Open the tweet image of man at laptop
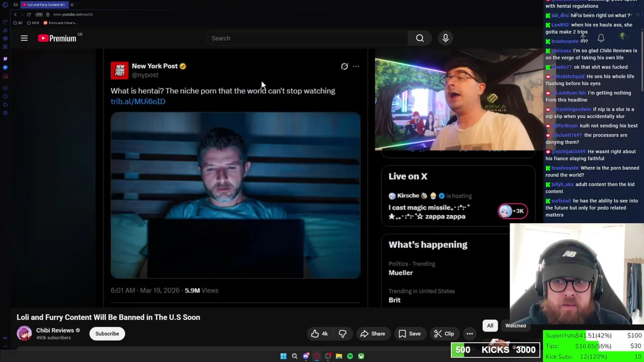The width and height of the screenshot is (644, 362). [x=235, y=196]
